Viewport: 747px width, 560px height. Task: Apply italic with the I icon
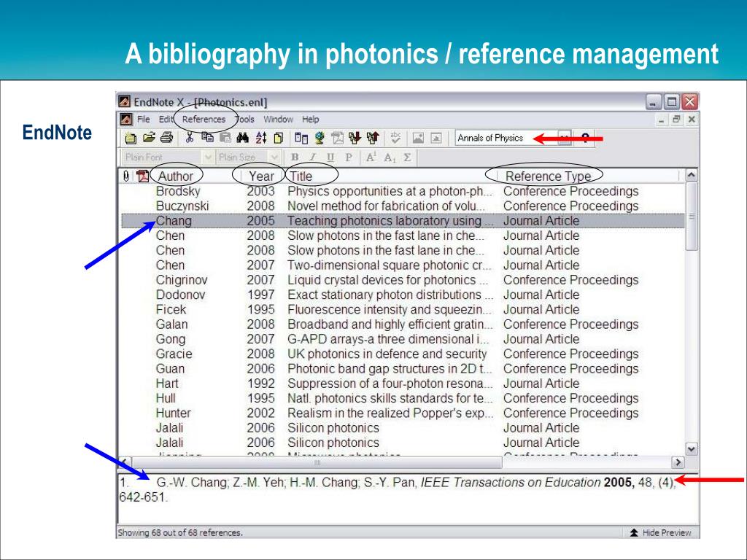click(312, 157)
